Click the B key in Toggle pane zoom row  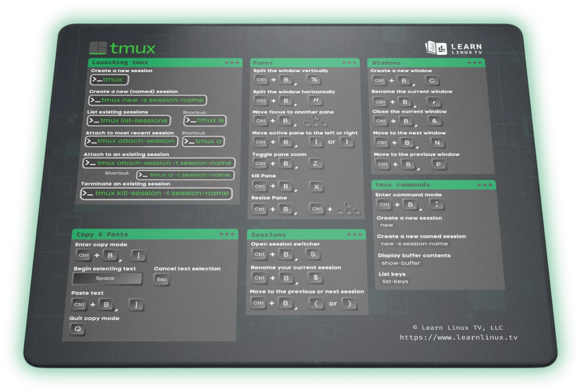point(285,163)
